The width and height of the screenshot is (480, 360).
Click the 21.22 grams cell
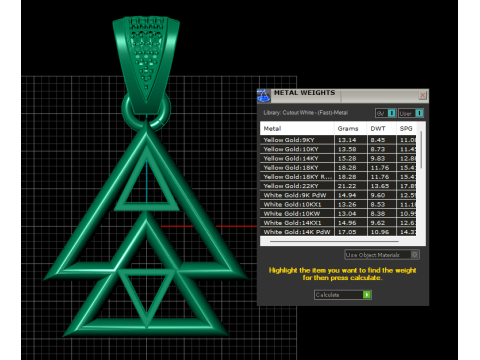coord(351,186)
